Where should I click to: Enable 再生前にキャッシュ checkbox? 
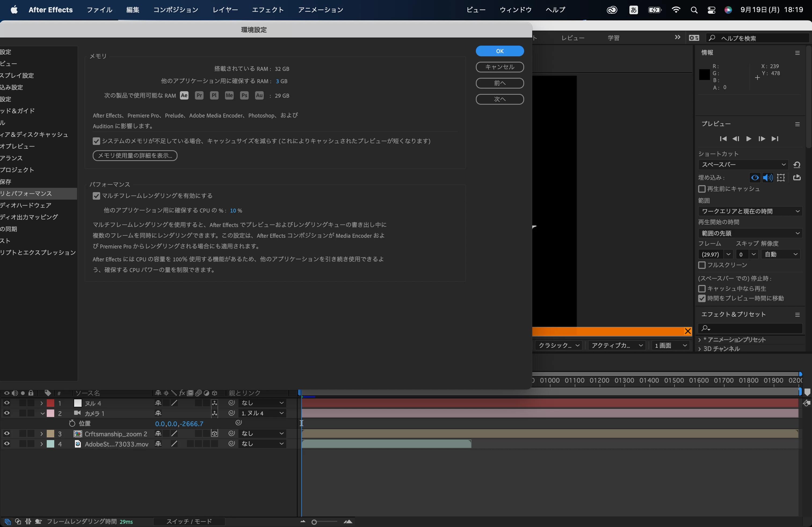702,189
